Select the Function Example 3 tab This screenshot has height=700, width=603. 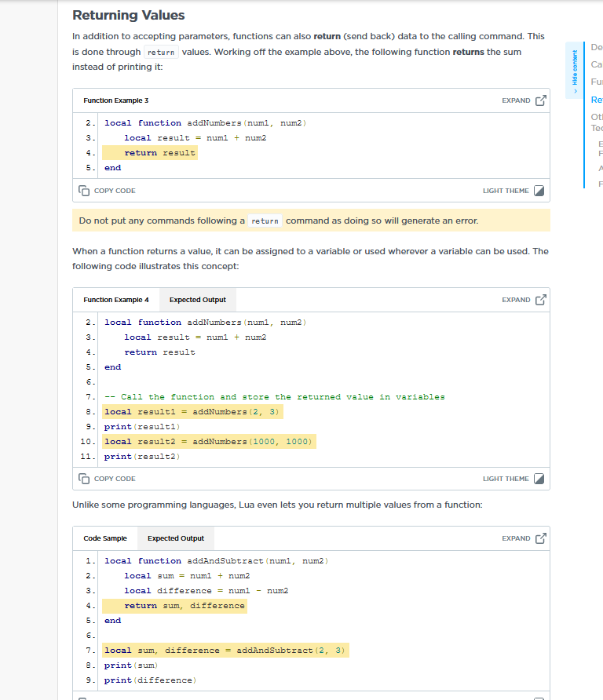click(x=115, y=100)
